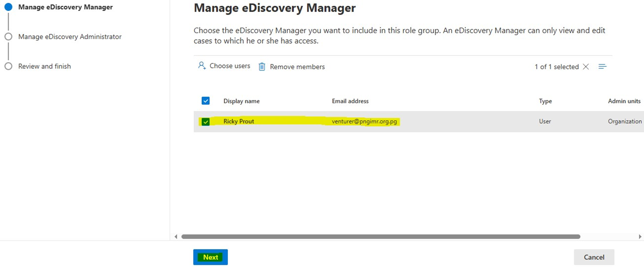This screenshot has height=267, width=644.
Task: Clear selection with the X icon
Action: tap(586, 67)
